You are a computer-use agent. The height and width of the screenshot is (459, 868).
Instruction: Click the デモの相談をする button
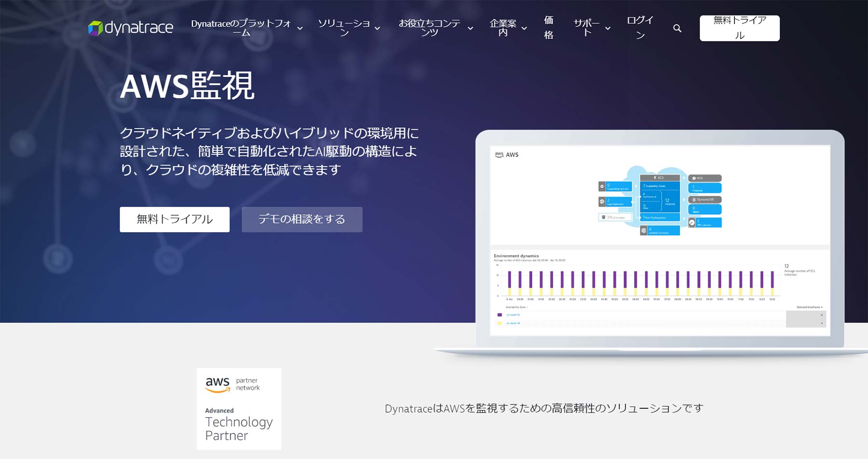point(302,220)
